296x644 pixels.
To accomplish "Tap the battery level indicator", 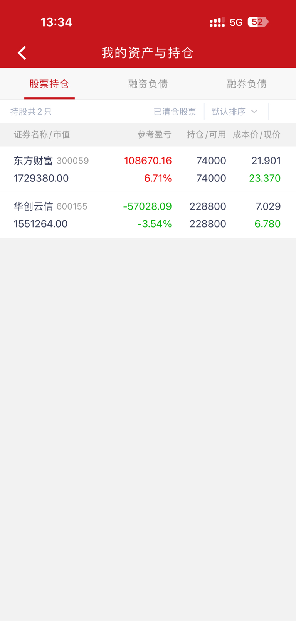I will (x=257, y=22).
